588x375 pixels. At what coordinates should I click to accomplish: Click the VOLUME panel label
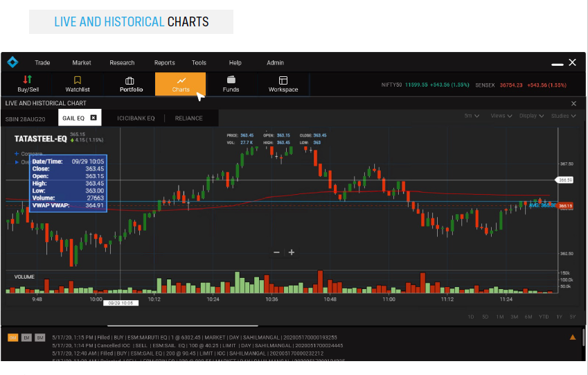coord(24,277)
